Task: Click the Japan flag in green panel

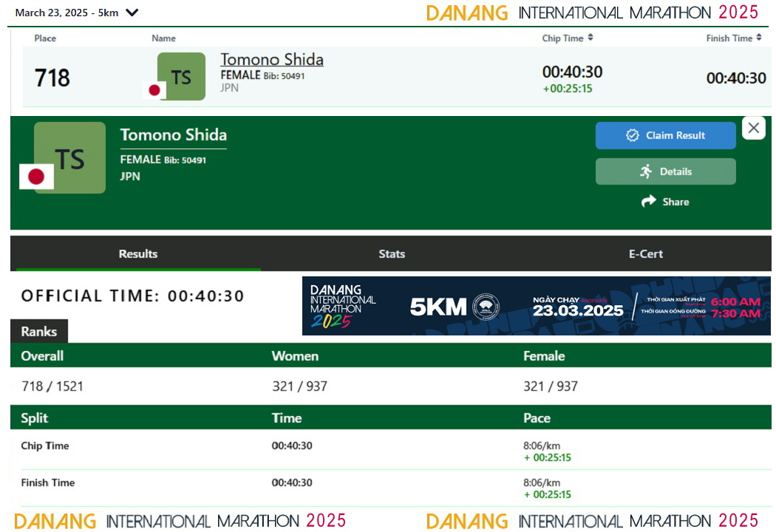Action: coord(36,176)
